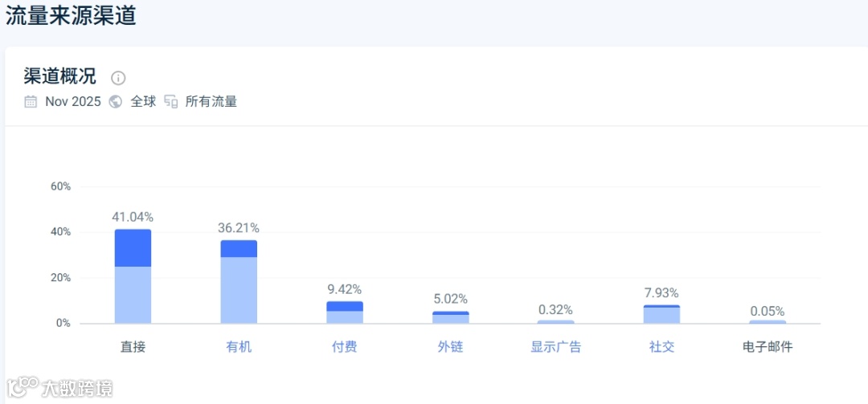Click the 大数跨境 watermark logo

(59, 387)
